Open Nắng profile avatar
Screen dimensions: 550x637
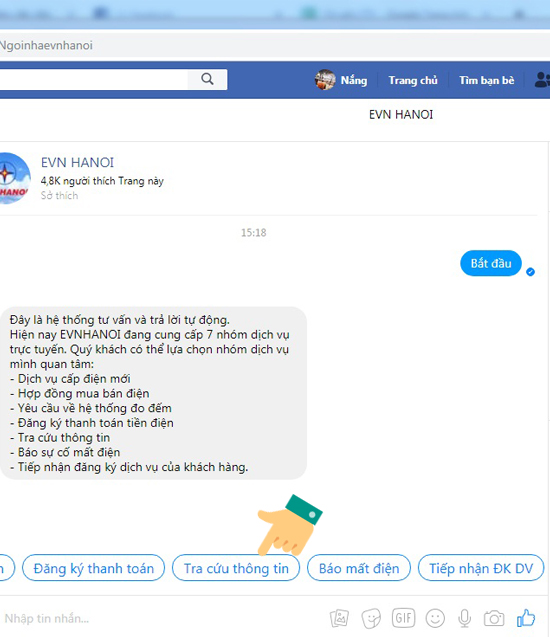pyautogui.click(x=325, y=80)
